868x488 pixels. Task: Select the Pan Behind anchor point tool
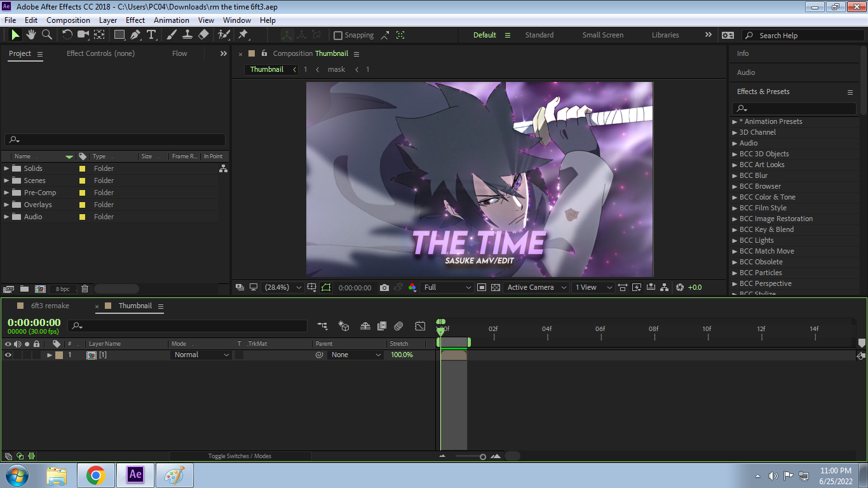coord(99,35)
